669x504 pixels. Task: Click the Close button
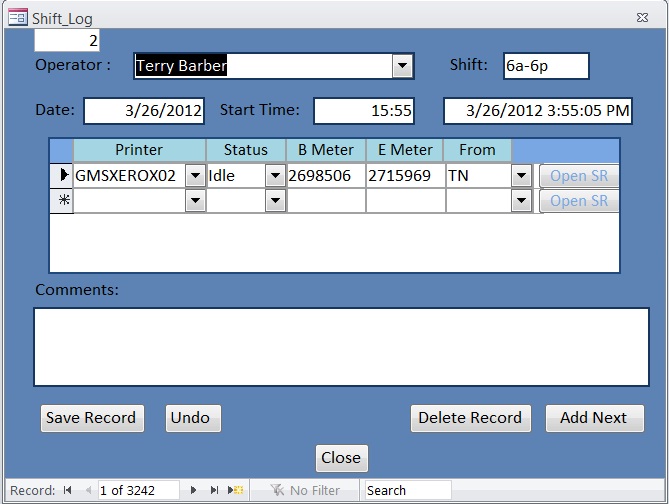click(x=341, y=458)
